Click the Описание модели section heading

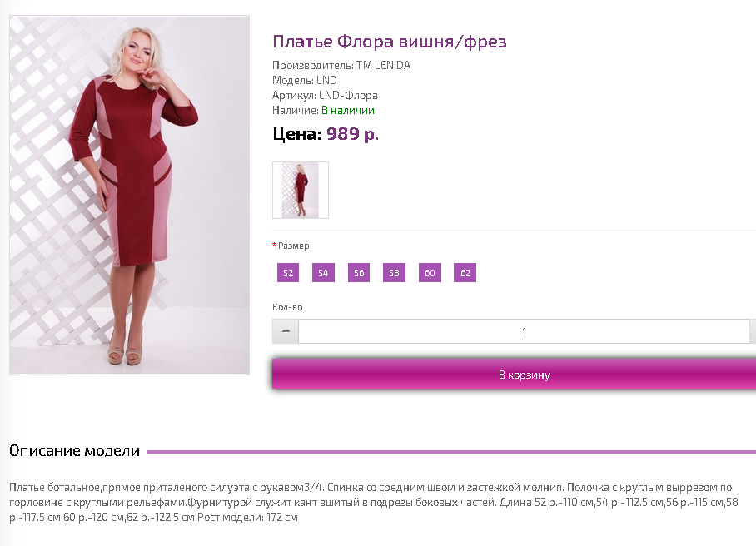[74, 450]
